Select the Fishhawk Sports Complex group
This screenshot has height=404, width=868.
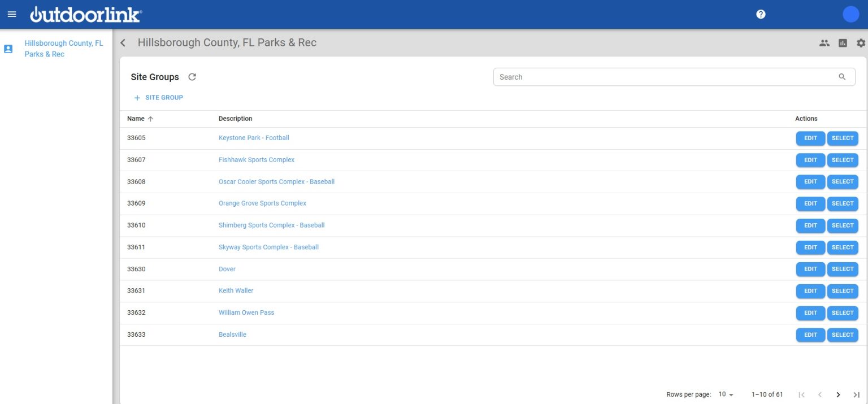[x=843, y=160]
